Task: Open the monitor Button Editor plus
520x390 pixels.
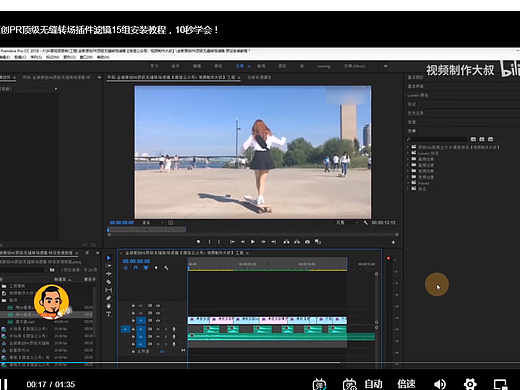Action: click(393, 242)
